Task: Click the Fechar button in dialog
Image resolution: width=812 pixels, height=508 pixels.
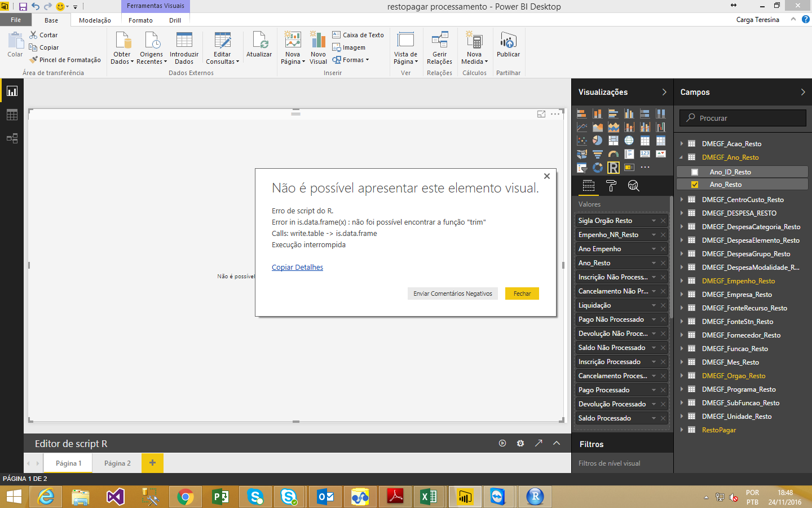Action: (x=522, y=294)
